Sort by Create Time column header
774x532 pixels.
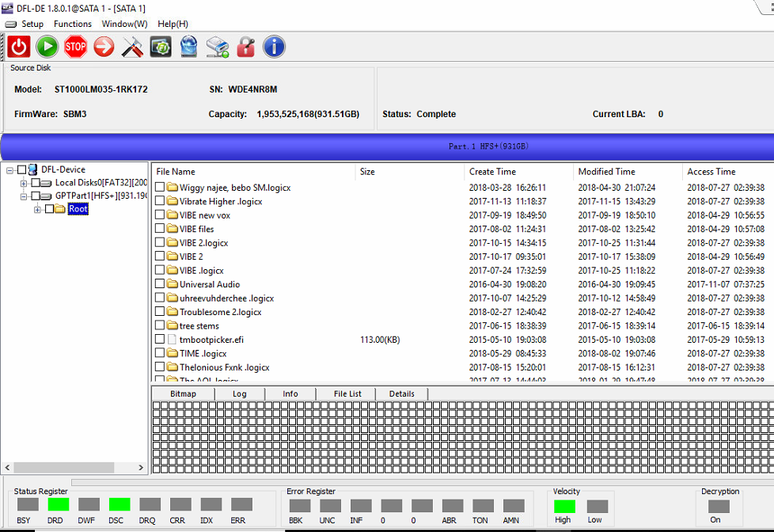pos(518,172)
